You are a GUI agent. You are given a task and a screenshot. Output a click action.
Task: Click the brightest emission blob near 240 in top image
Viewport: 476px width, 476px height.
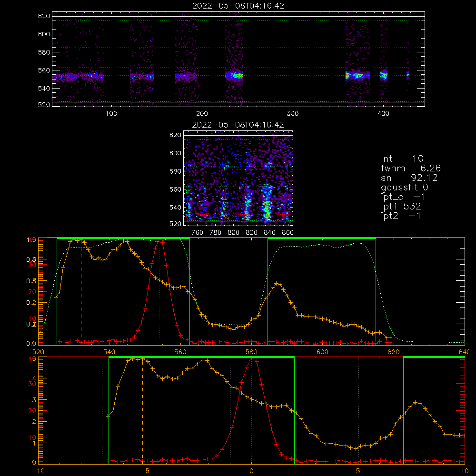point(237,75)
